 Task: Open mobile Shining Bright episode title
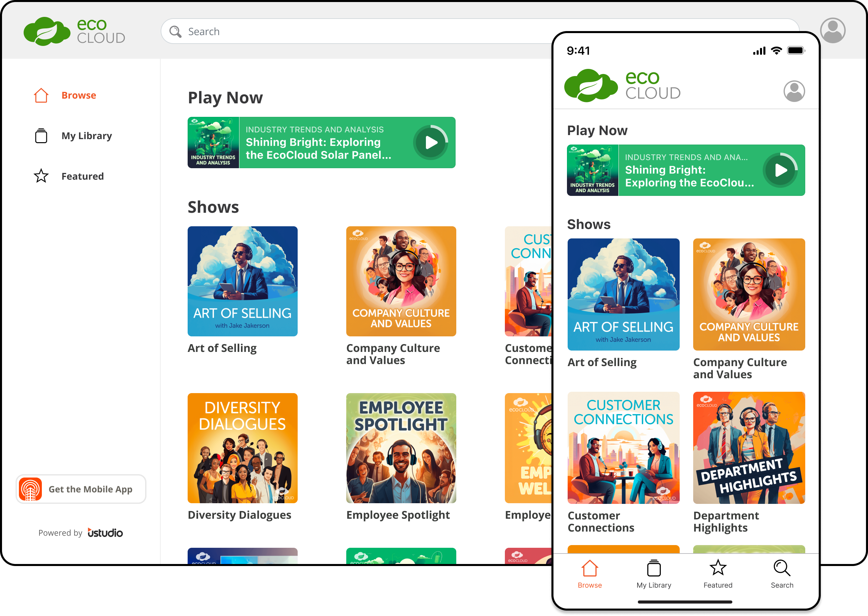[689, 176]
